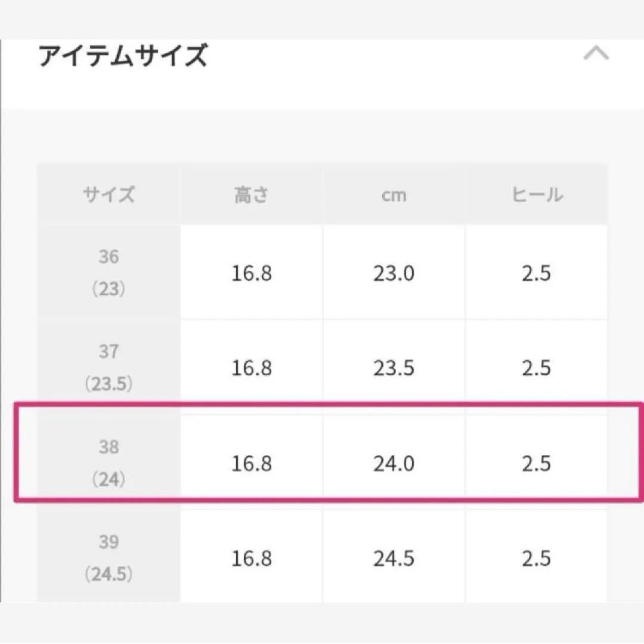Click heel 2.5 in size 38 row

(x=536, y=463)
